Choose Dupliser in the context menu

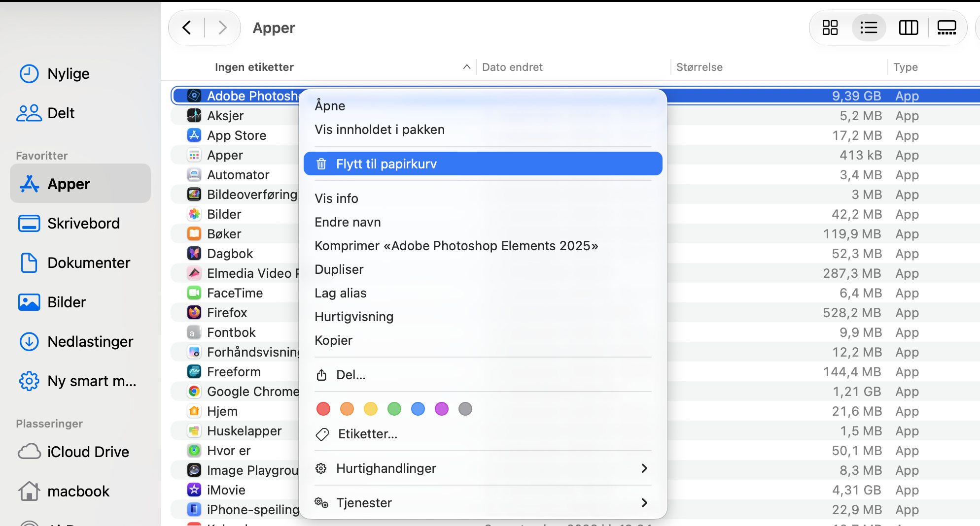tap(483, 269)
